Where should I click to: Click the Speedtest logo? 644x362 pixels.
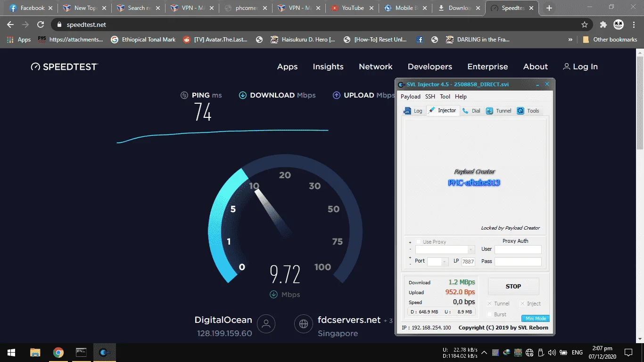(x=64, y=66)
